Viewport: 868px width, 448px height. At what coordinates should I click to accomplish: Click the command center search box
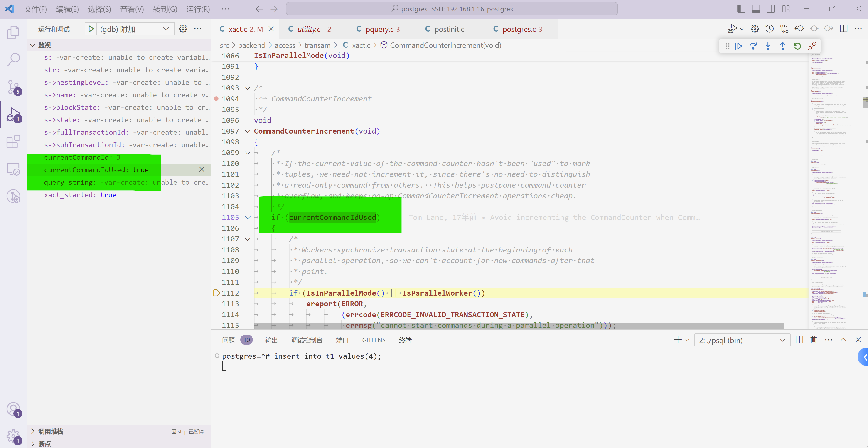point(452,9)
